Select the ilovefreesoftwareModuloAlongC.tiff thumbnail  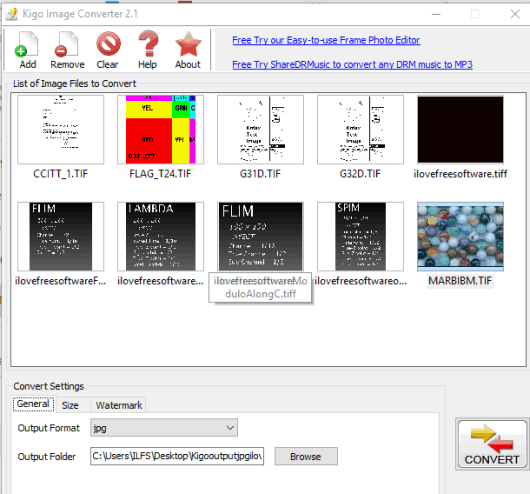260,237
